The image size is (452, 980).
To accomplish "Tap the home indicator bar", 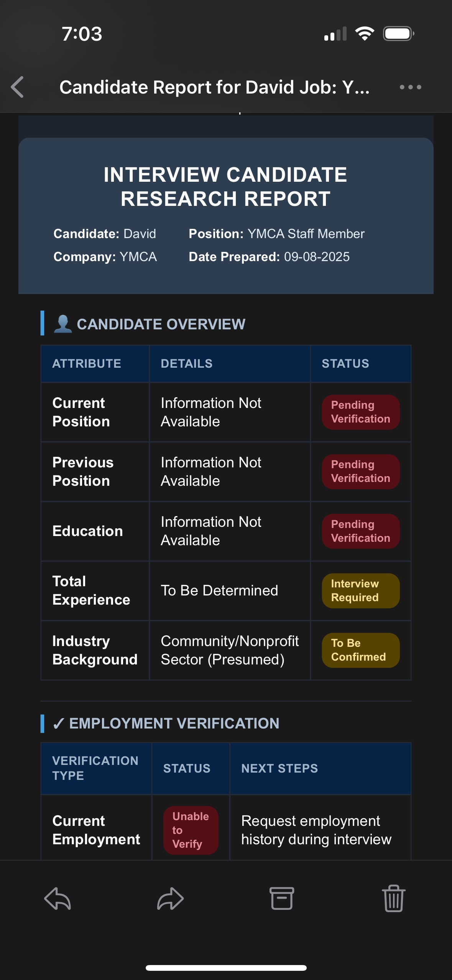I will pos(226,968).
